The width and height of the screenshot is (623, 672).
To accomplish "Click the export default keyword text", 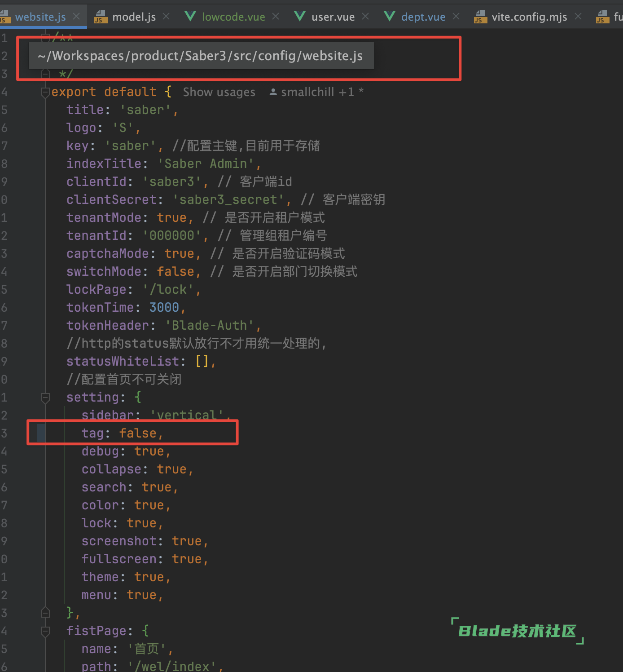I will click(x=104, y=92).
